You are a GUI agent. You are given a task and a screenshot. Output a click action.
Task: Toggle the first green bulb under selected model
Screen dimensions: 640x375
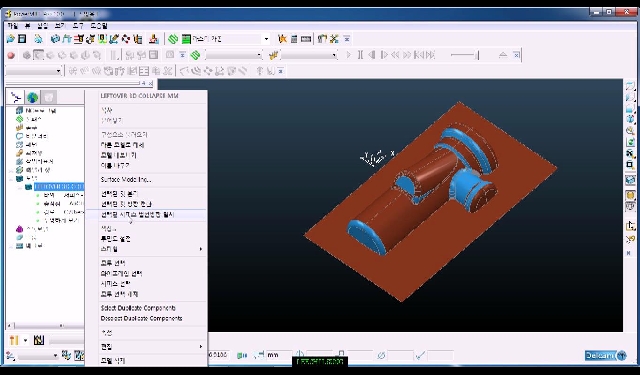(x=39, y=195)
